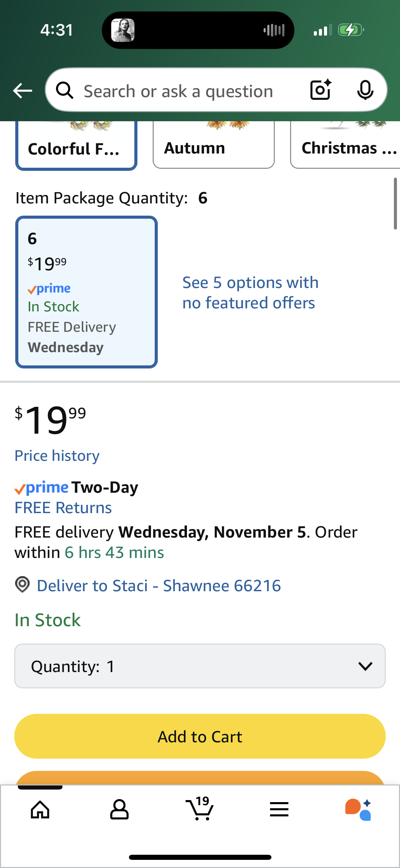
Task: Tap the back arrow icon
Action: point(22,91)
